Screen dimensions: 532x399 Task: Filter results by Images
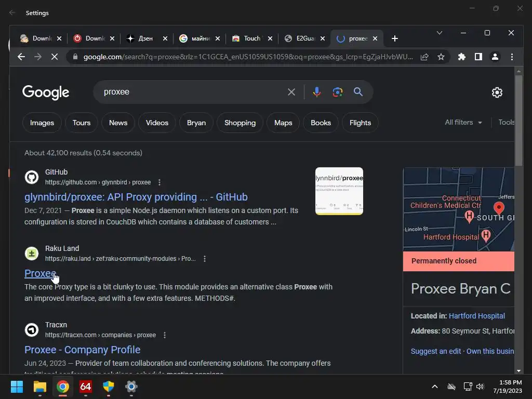click(42, 123)
